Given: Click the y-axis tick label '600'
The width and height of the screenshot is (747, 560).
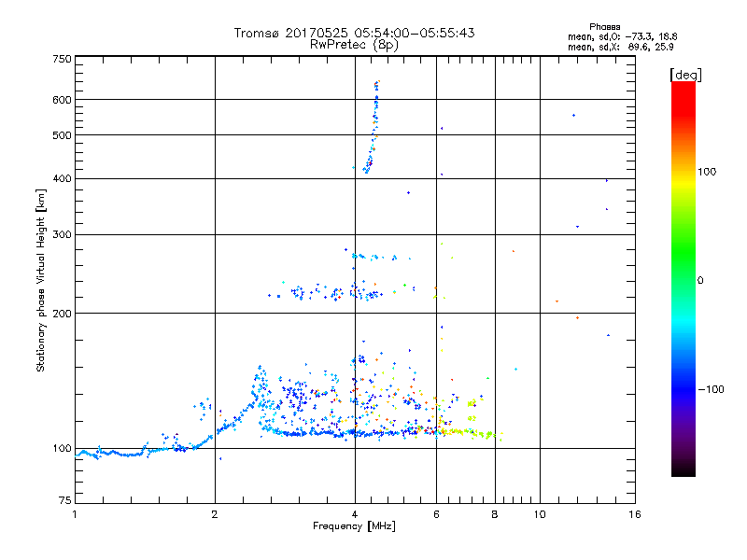Looking at the screenshot, I should [x=62, y=100].
